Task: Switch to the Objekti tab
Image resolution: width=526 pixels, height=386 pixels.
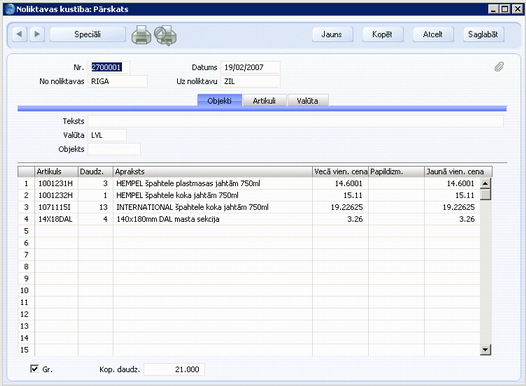Action: point(219,101)
